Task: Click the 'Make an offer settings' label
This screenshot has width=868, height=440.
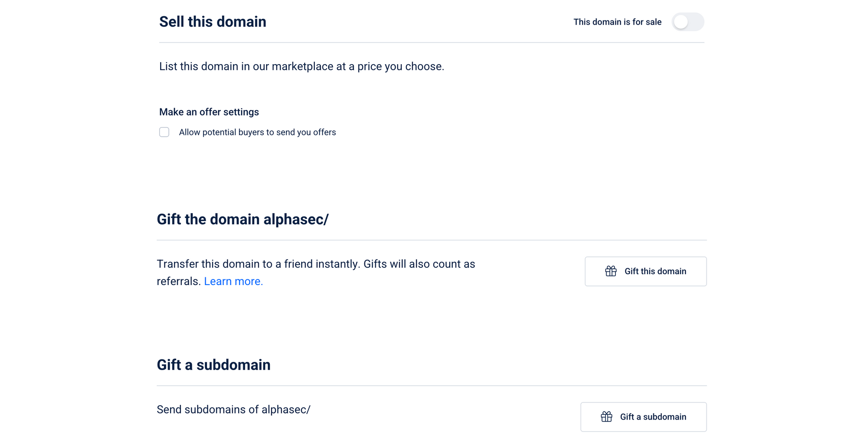Action: point(209,112)
